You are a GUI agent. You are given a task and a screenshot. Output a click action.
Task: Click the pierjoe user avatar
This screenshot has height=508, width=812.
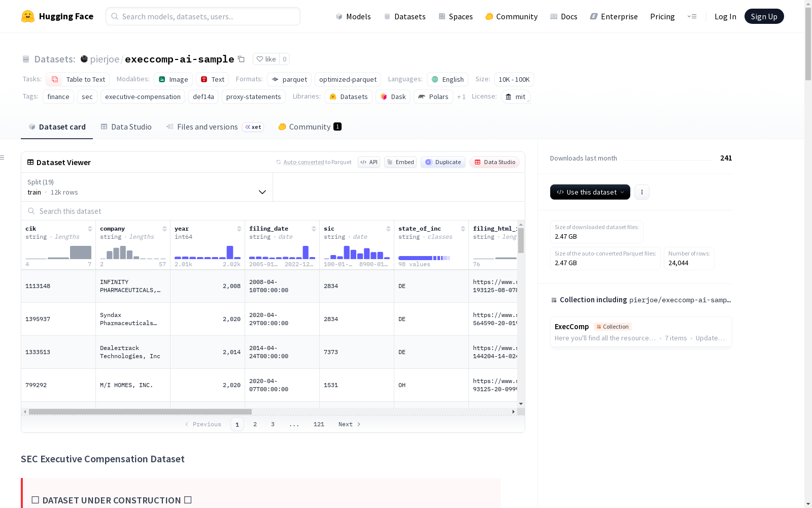point(84,59)
